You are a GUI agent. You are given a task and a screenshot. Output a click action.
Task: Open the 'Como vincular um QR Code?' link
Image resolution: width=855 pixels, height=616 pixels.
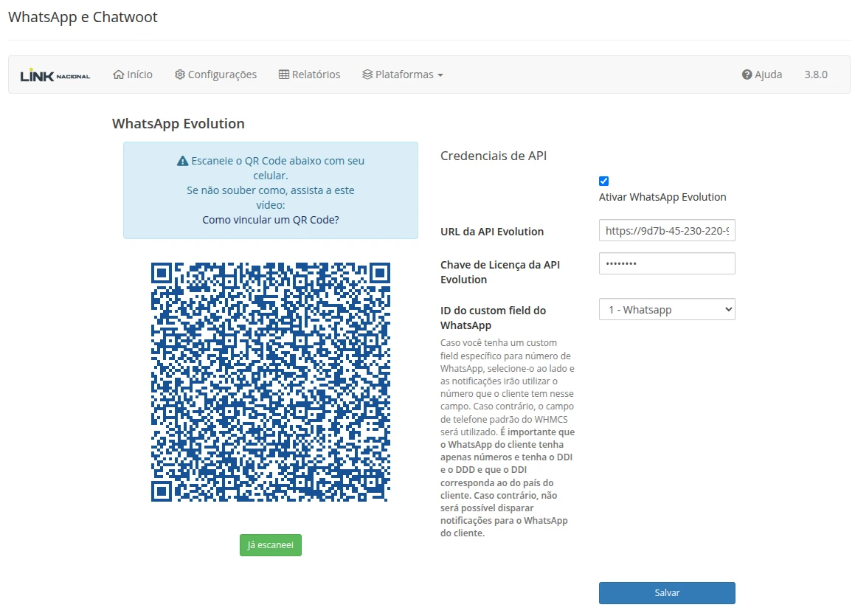(x=270, y=219)
